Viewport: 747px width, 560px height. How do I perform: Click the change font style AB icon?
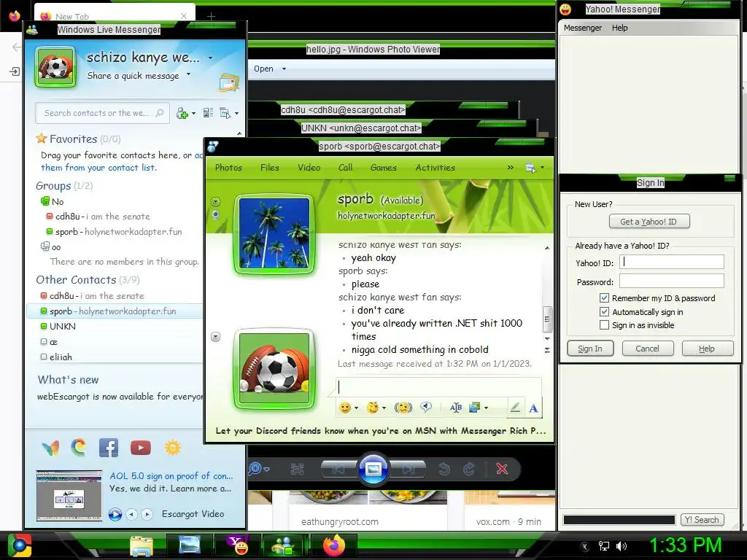pyautogui.click(x=455, y=408)
